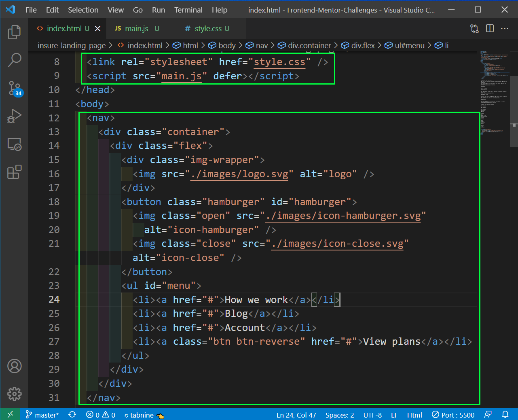
Task: Click insure-landing-page breadcrumb
Action: point(72,46)
